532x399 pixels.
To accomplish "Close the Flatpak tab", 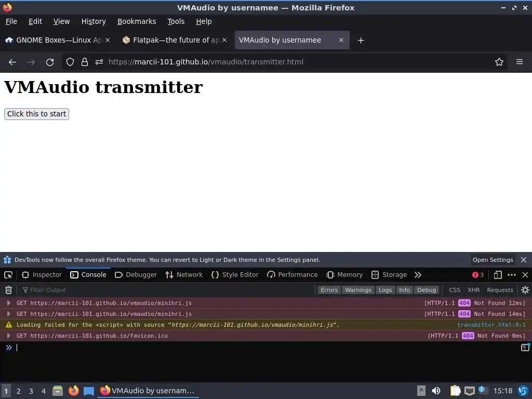I will [x=224, y=40].
